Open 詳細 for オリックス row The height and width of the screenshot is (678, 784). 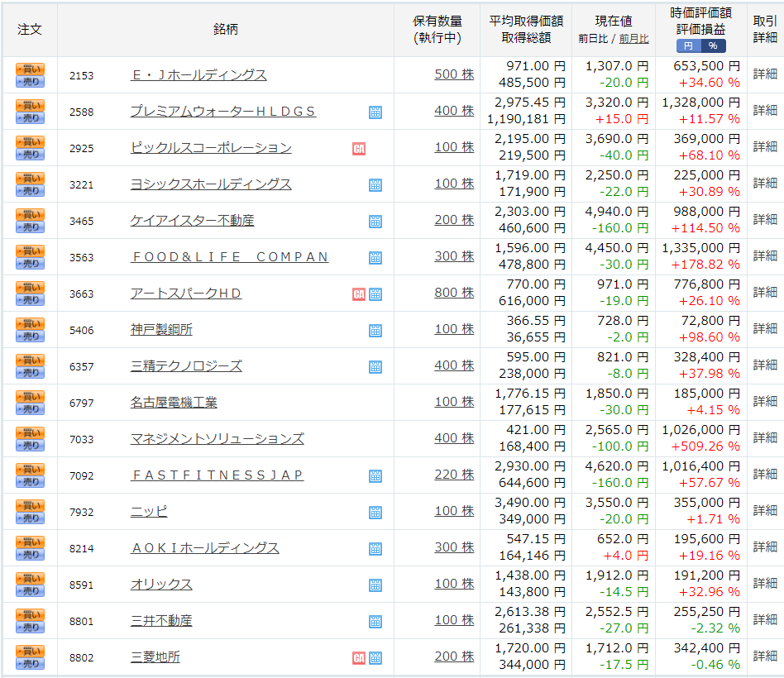click(765, 584)
